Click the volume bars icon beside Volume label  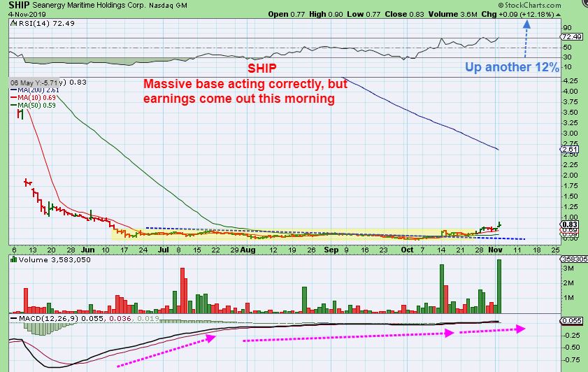click(x=13, y=259)
